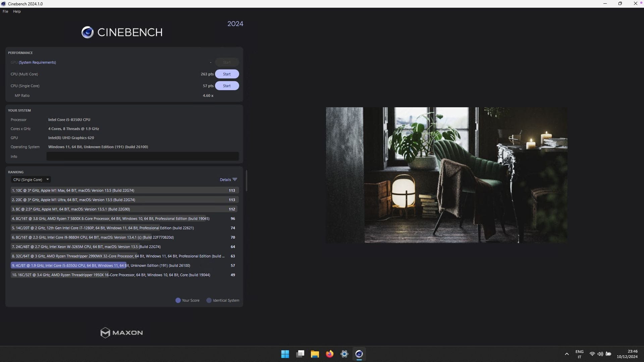Open the GPU System Requirements link
This screenshot has width=644, height=362.
point(37,62)
